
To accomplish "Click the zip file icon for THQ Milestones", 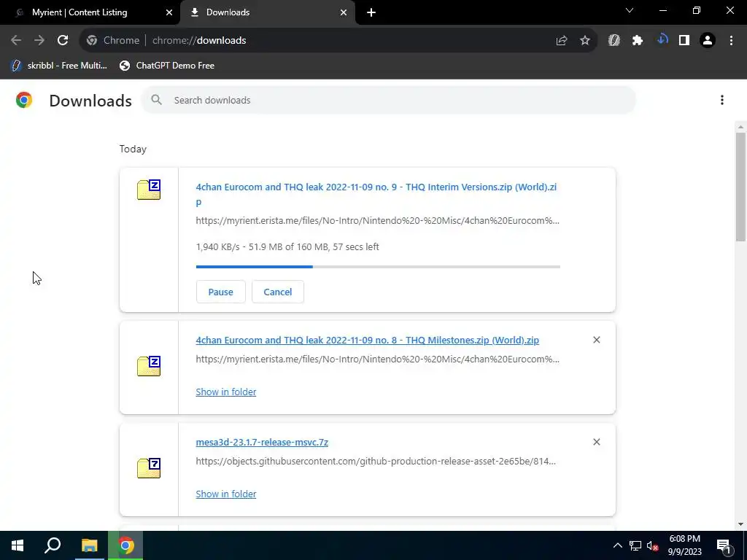I will click(149, 366).
